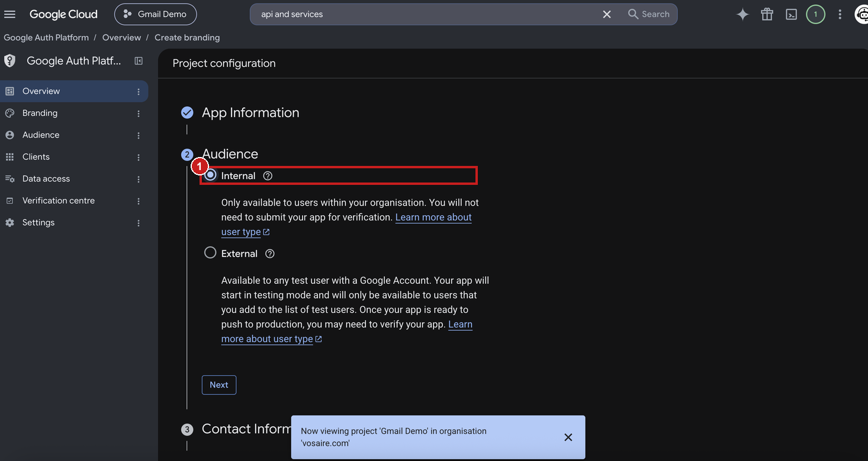Click the Google Auth Platform shield icon

click(x=9, y=60)
